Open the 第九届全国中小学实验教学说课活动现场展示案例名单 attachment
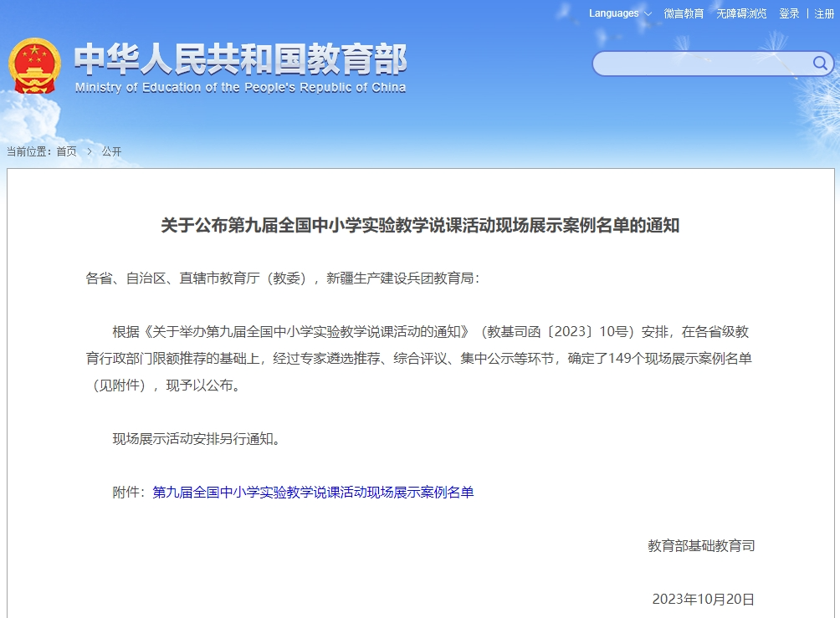This screenshot has height=618, width=840. coord(313,493)
